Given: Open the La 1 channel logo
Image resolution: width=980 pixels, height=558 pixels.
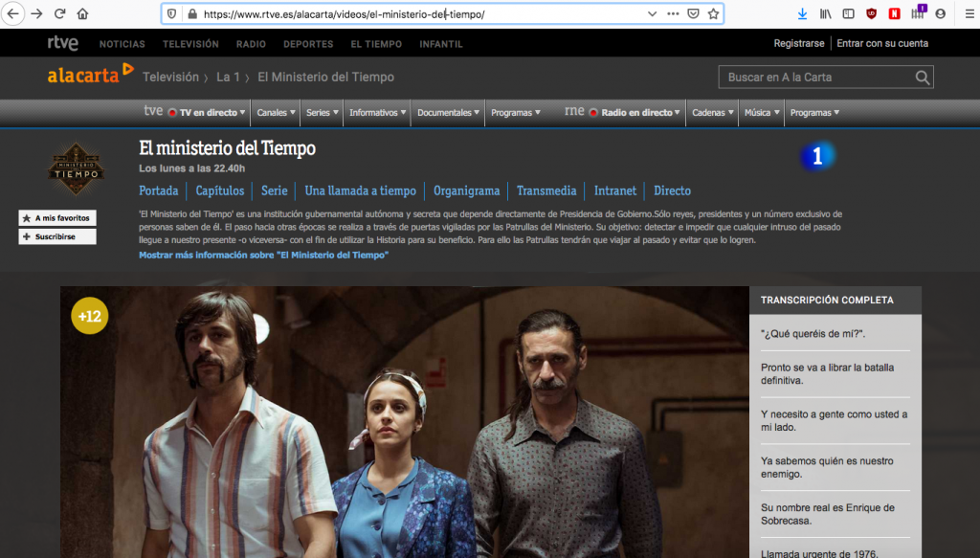Looking at the screenshot, I should (817, 156).
